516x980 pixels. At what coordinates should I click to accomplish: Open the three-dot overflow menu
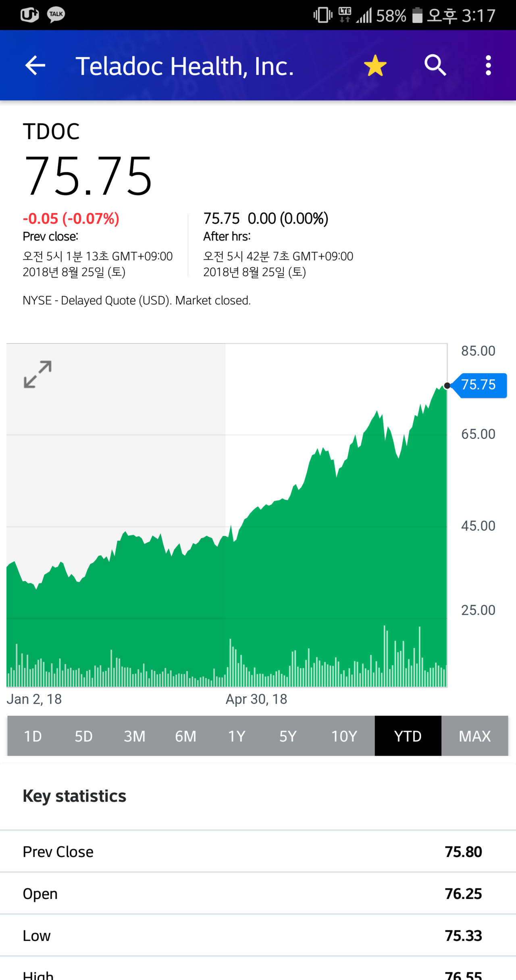[x=488, y=65]
